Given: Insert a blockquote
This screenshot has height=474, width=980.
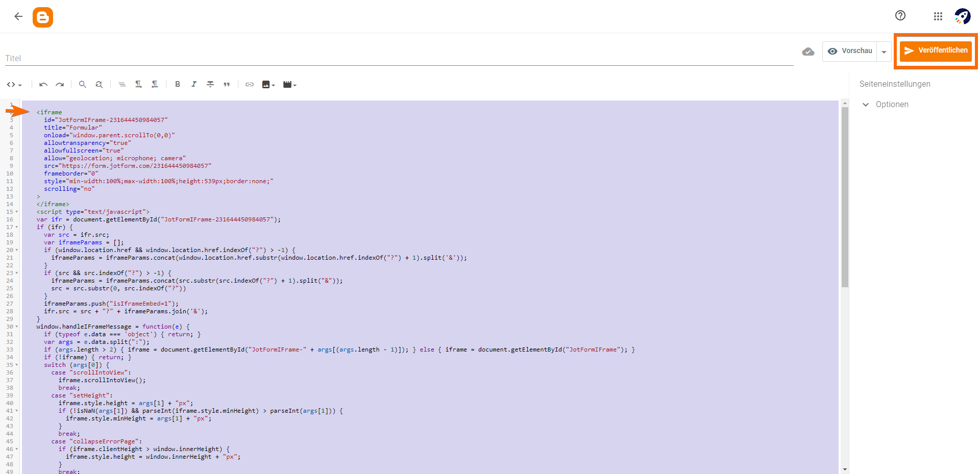Looking at the screenshot, I should [x=227, y=85].
